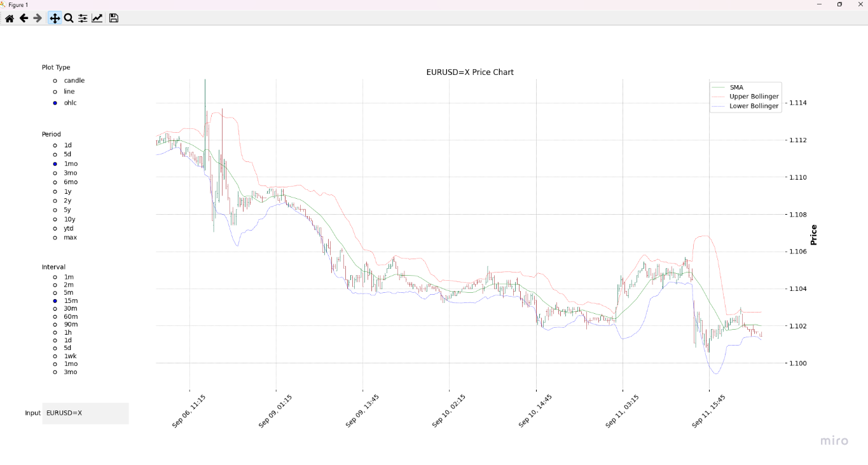
Task: Click the Upper Bollinger legend entry
Action: click(754, 96)
